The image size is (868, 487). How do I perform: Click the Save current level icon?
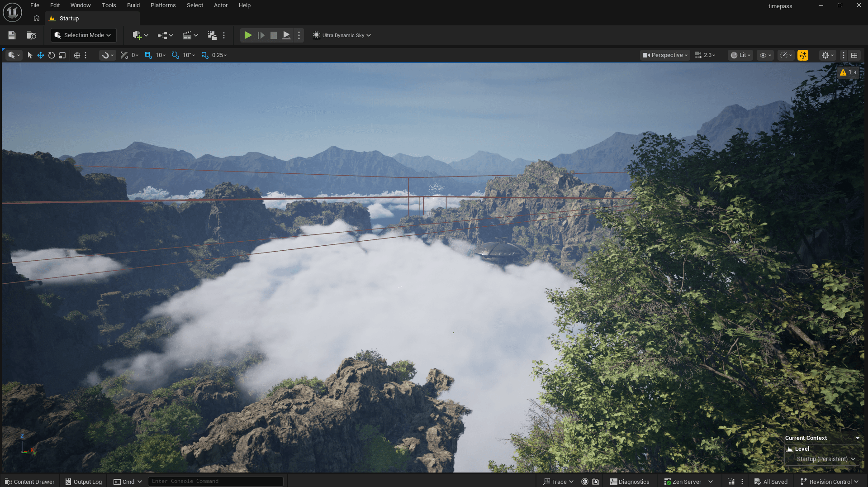(x=12, y=35)
